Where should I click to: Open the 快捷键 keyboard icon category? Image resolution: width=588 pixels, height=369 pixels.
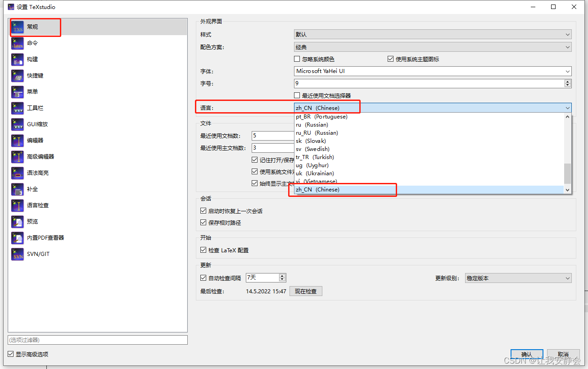[x=18, y=76]
